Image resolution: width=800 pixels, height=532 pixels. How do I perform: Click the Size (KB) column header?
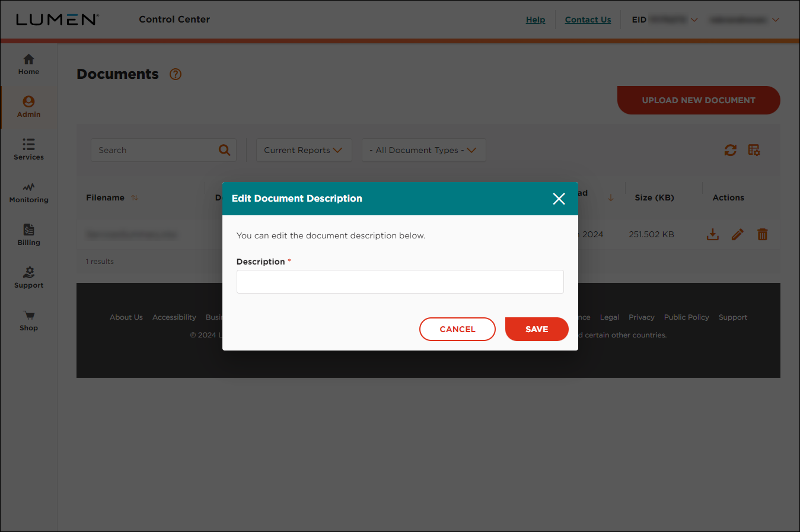coord(655,197)
